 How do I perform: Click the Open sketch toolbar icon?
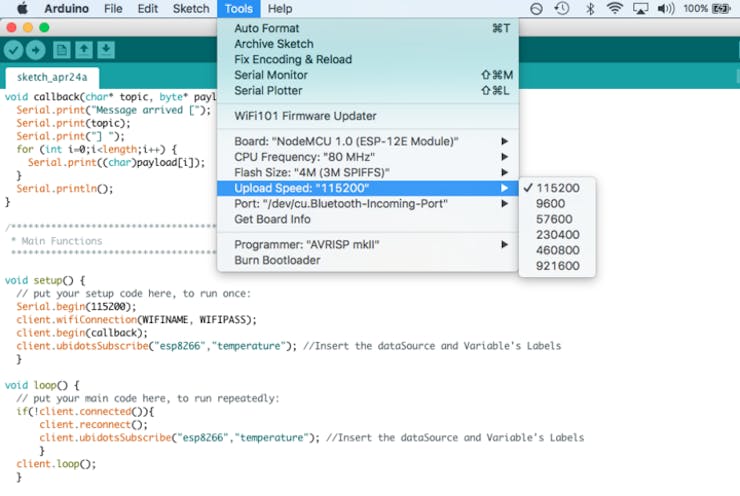pyautogui.click(x=84, y=50)
